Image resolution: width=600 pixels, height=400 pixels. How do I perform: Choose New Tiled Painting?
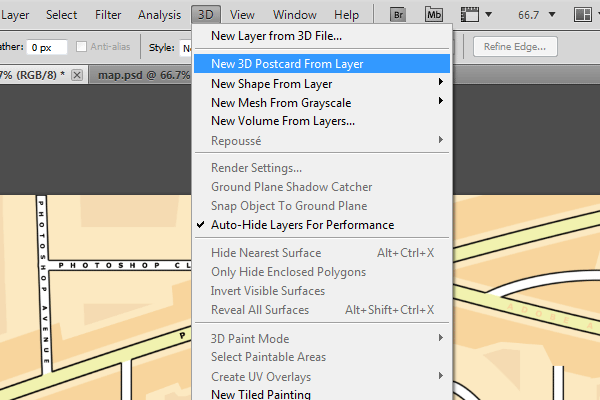tap(322, 394)
